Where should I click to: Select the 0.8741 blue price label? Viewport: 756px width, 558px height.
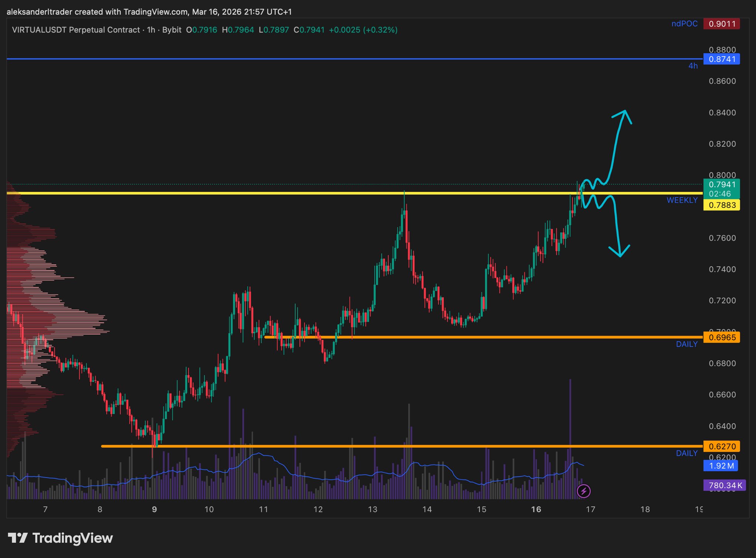721,59
